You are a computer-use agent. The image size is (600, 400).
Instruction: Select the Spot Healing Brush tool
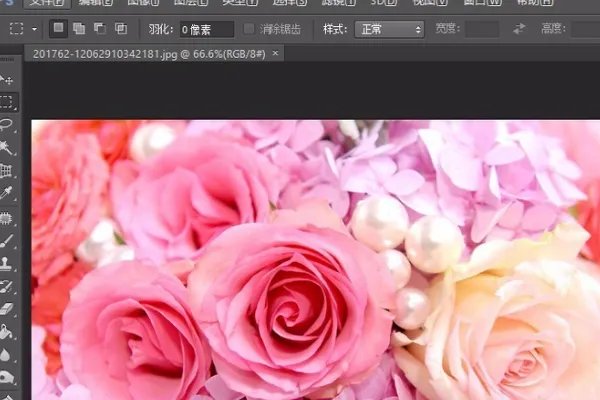point(7,218)
